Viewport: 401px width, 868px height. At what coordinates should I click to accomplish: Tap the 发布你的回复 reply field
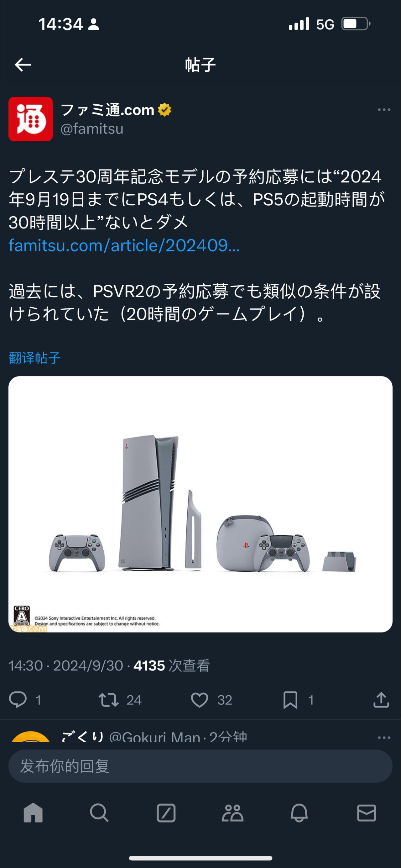coord(200,766)
